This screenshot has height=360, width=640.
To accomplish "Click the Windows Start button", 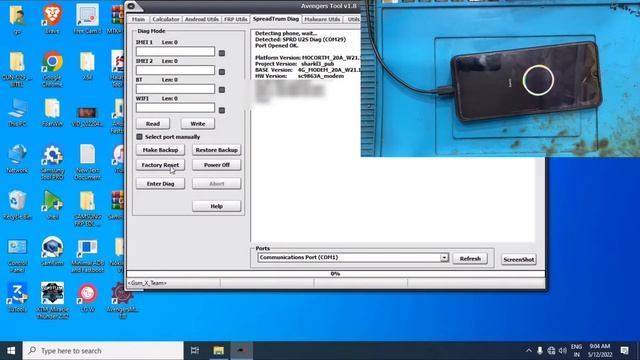I will point(11,351).
